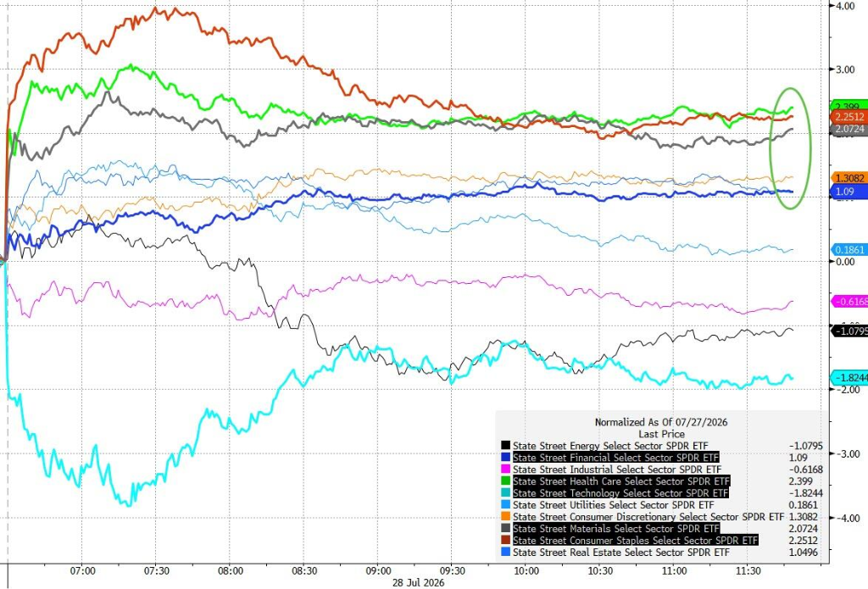Viewport: 868px width, 589px height.
Task: Click the gray Materials Select Sector legend swatch
Action: point(505,529)
